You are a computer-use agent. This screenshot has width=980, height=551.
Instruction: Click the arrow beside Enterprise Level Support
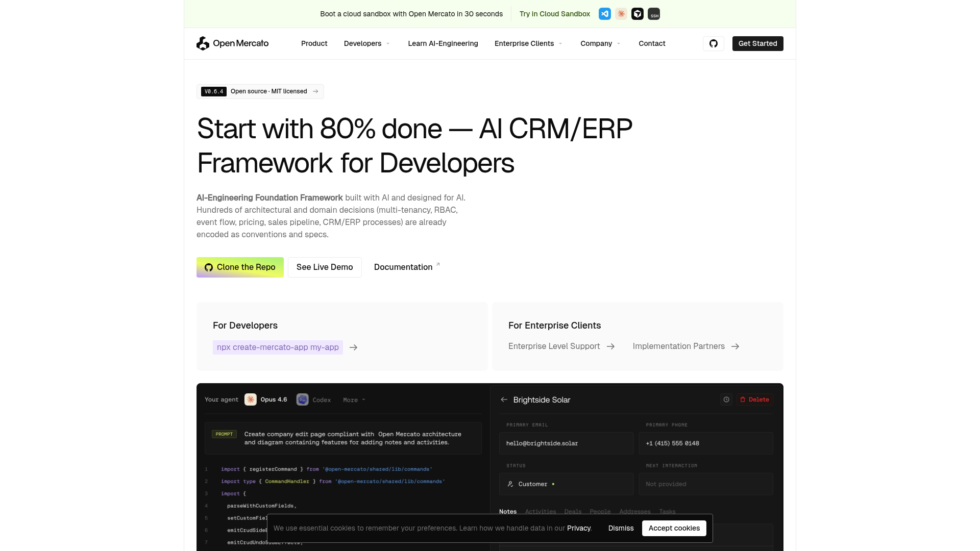coord(610,346)
